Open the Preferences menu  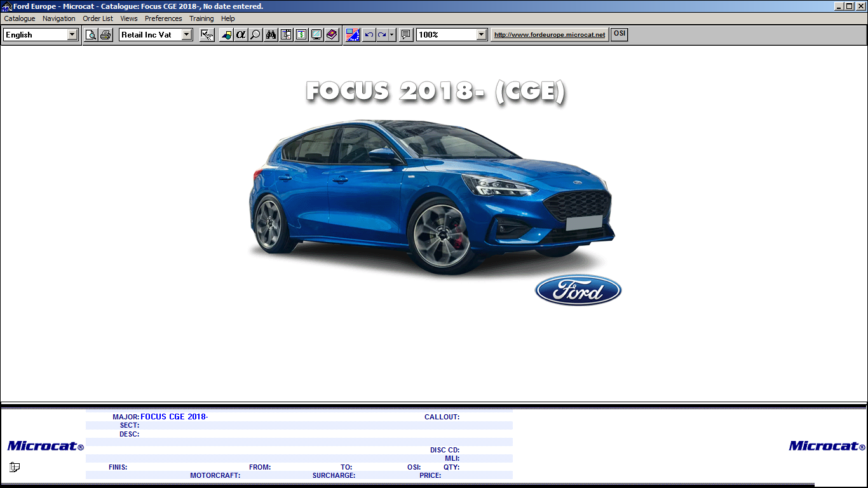coord(163,18)
